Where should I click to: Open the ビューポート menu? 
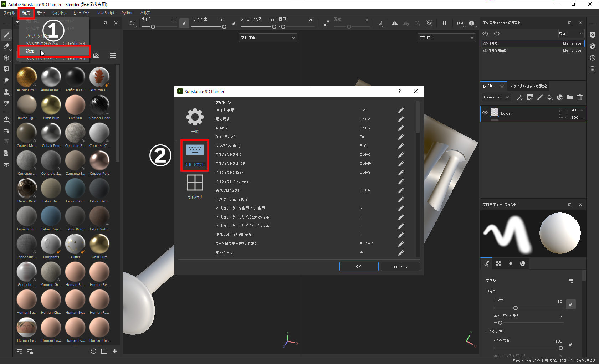tap(82, 13)
